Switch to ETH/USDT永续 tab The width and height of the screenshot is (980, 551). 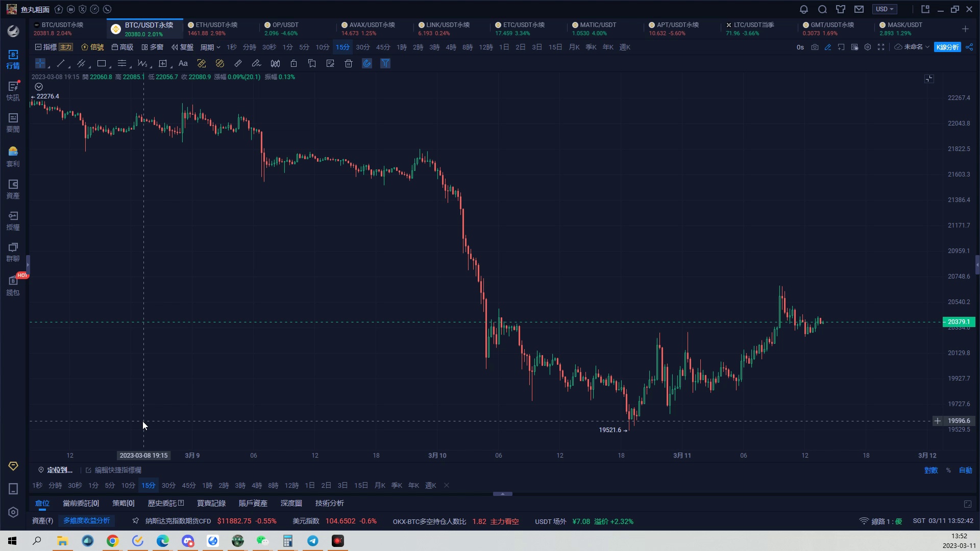[x=216, y=29]
